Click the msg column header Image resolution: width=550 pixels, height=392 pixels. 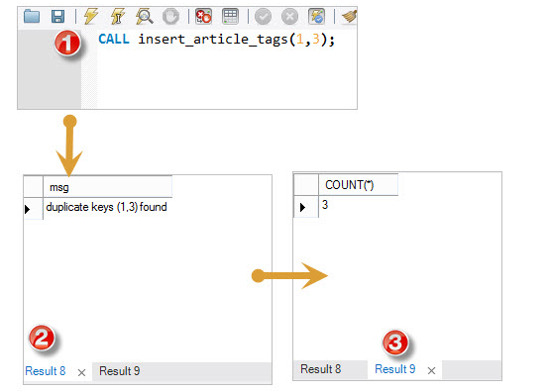[x=107, y=187]
